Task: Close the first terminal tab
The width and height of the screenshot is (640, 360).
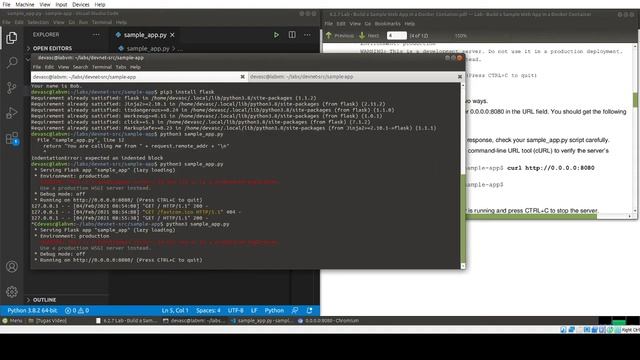Action: tap(242, 77)
